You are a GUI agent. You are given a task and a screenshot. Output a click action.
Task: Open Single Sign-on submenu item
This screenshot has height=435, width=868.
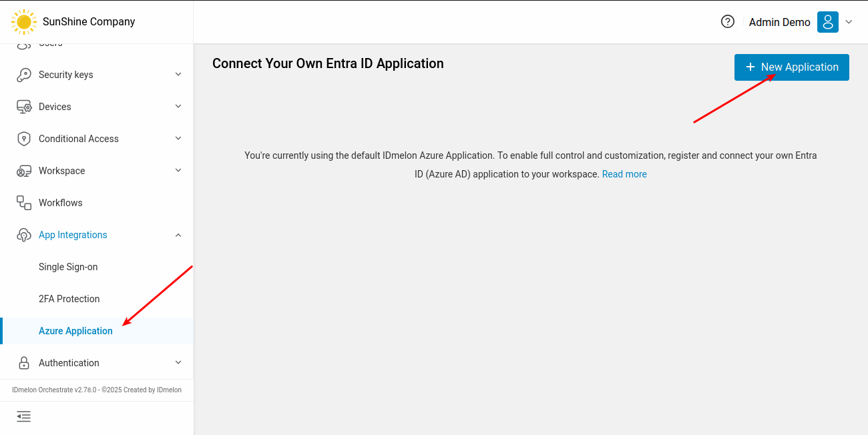68,267
